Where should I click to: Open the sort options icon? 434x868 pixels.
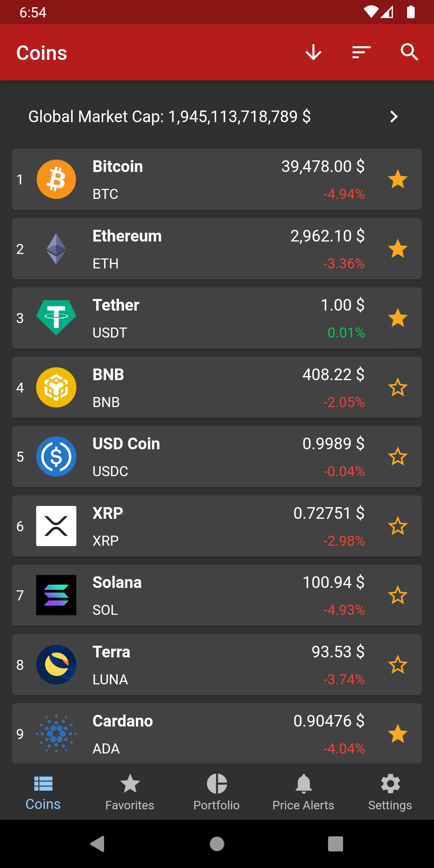tap(361, 52)
